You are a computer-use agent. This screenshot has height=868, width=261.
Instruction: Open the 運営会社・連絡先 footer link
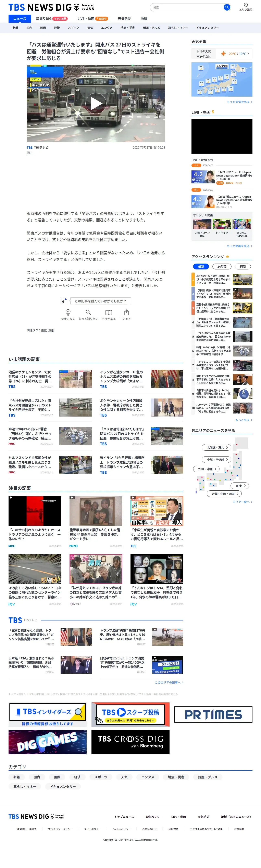(x=27, y=829)
